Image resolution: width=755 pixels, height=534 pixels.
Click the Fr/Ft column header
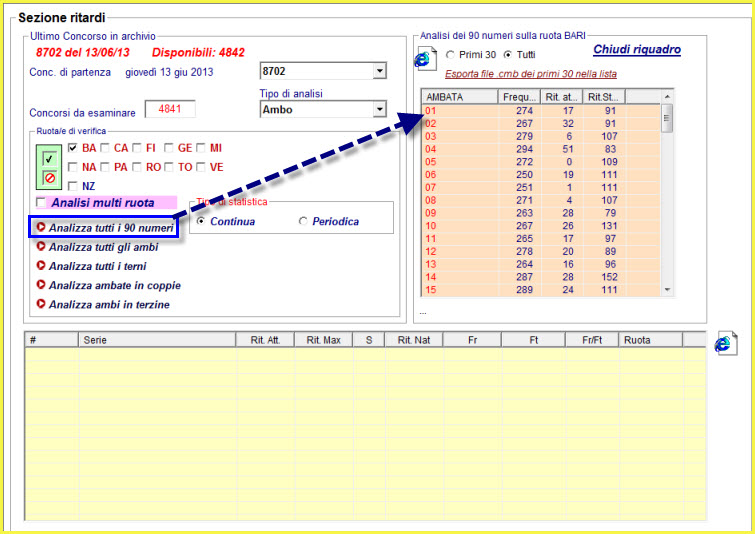(592, 340)
